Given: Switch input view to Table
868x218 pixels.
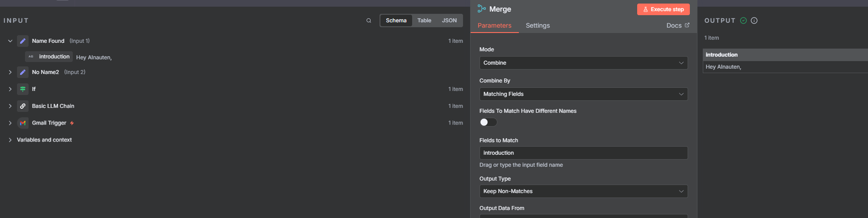Looking at the screenshot, I should coord(424,21).
